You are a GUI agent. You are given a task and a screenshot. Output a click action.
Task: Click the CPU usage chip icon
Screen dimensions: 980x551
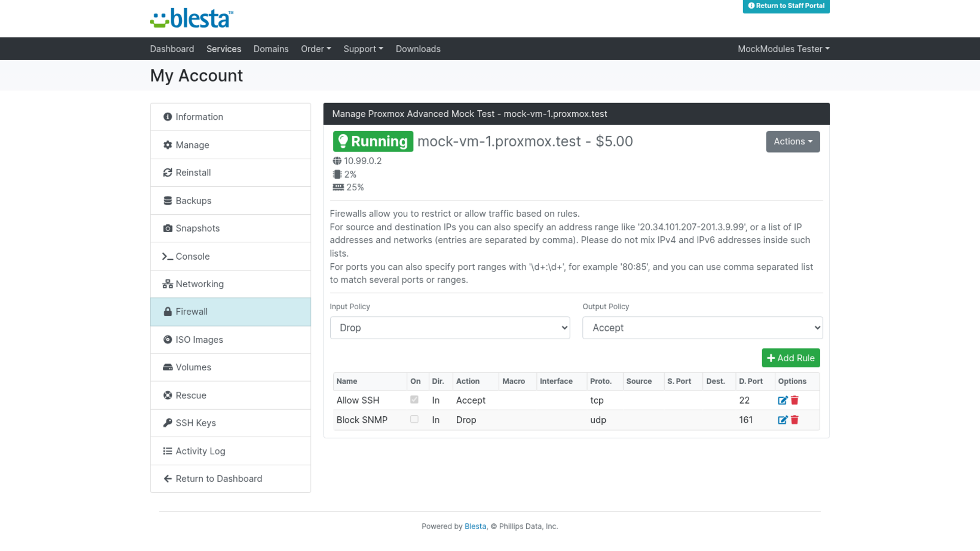tap(337, 174)
